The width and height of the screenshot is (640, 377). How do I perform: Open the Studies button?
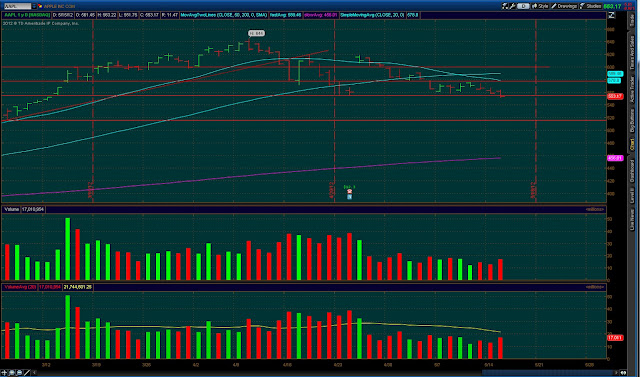tap(590, 6)
